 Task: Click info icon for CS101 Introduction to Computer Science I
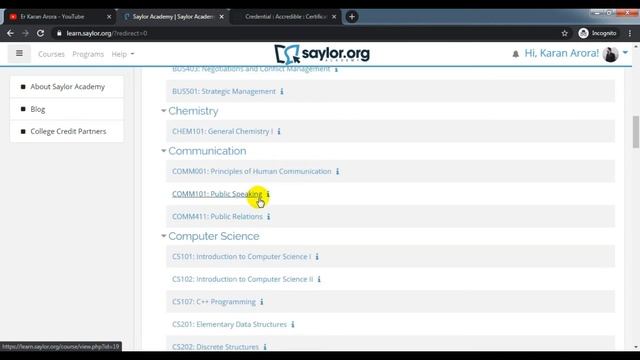[x=317, y=257]
